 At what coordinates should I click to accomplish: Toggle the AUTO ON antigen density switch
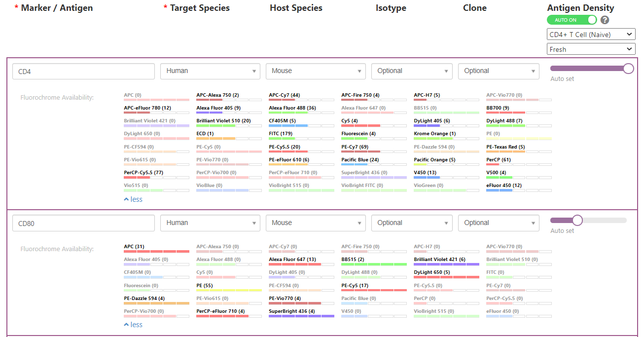tap(572, 20)
